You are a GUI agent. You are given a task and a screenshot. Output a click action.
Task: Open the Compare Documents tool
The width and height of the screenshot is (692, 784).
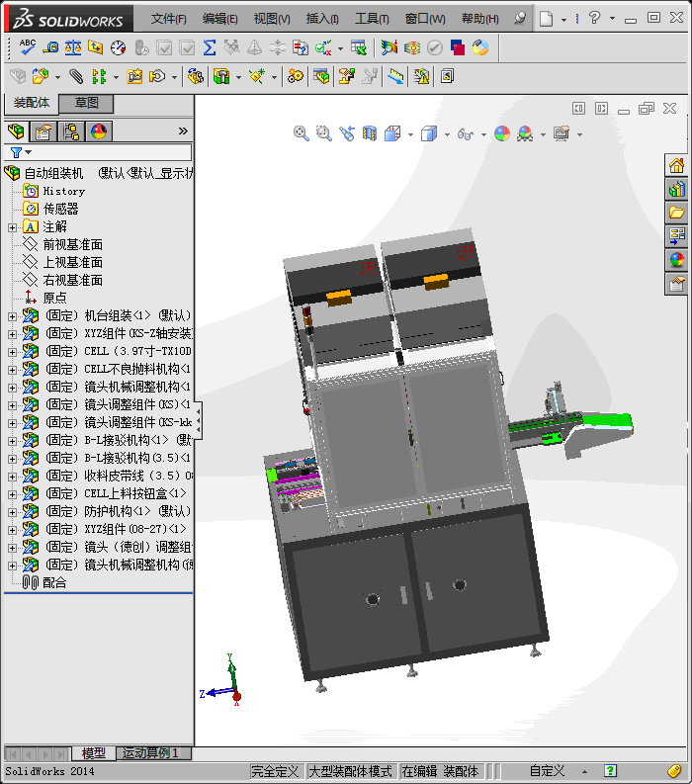(300, 47)
